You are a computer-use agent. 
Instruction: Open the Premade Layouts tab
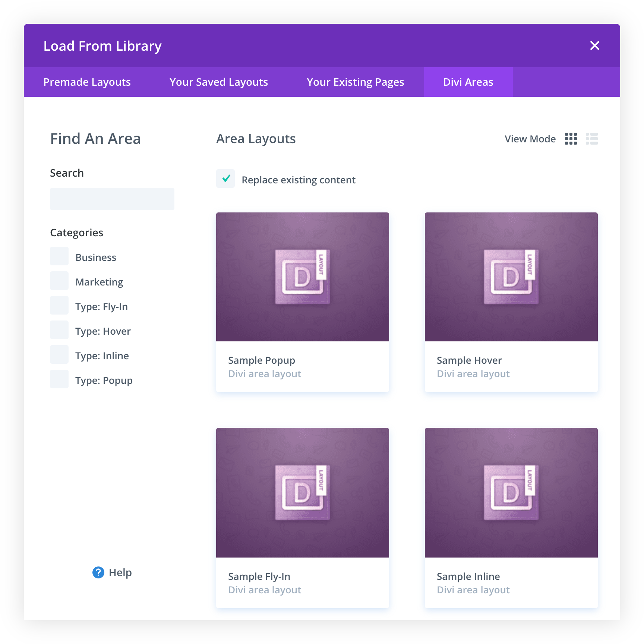87,82
